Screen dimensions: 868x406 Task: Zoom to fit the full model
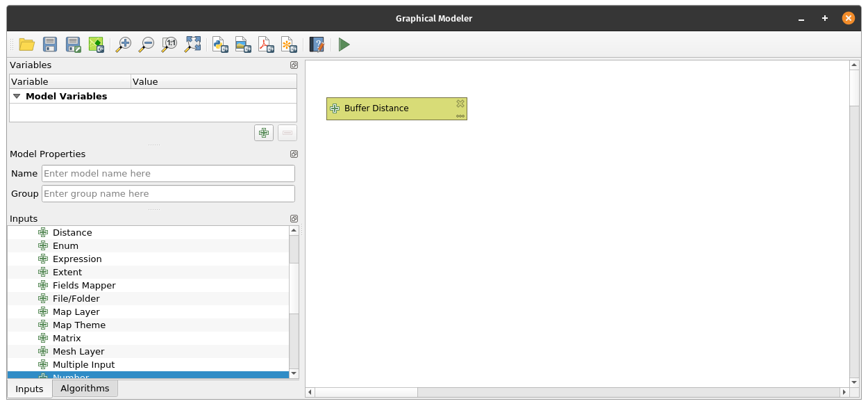click(x=192, y=45)
